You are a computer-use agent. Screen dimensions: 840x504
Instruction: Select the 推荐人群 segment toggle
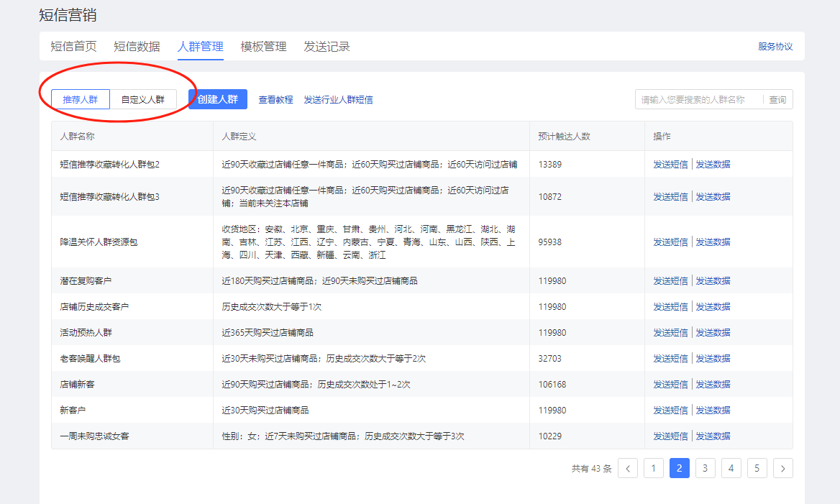point(81,100)
